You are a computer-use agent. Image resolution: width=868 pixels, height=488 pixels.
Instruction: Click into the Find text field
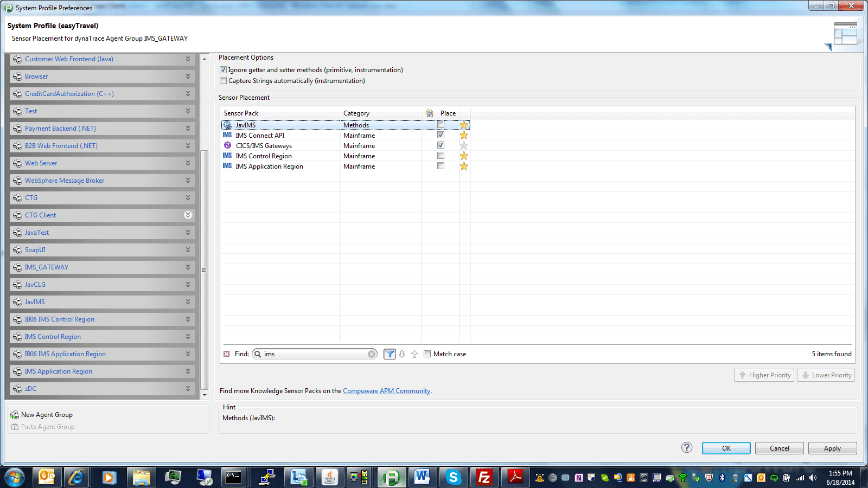[315, 354]
